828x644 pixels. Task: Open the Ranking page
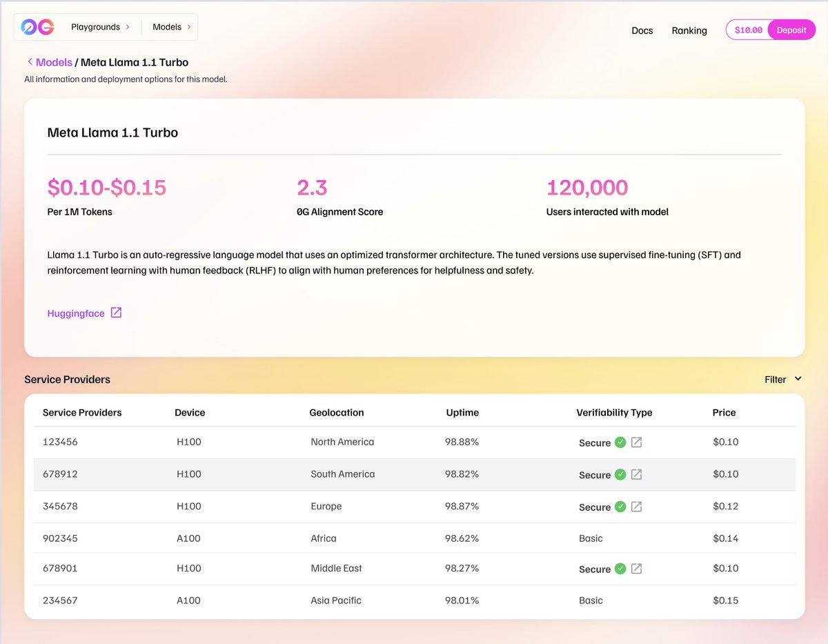tap(689, 30)
